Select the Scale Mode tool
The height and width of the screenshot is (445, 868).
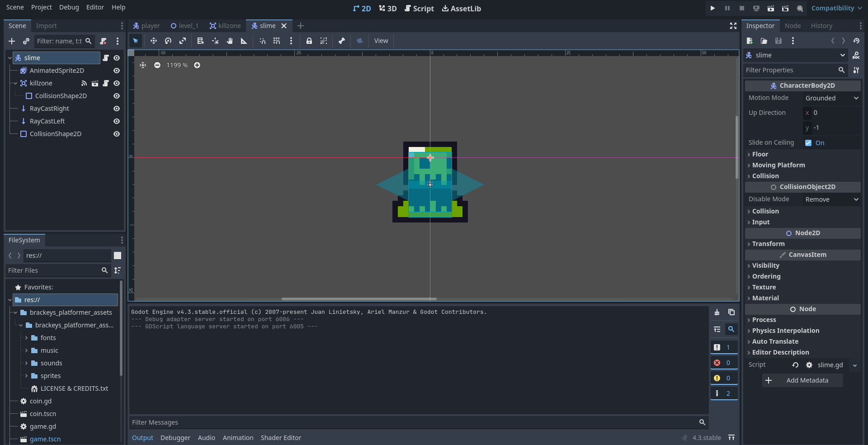coord(183,41)
